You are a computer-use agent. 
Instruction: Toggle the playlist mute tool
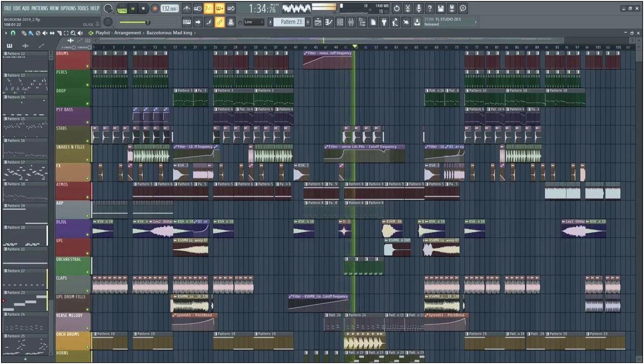pos(45,33)
